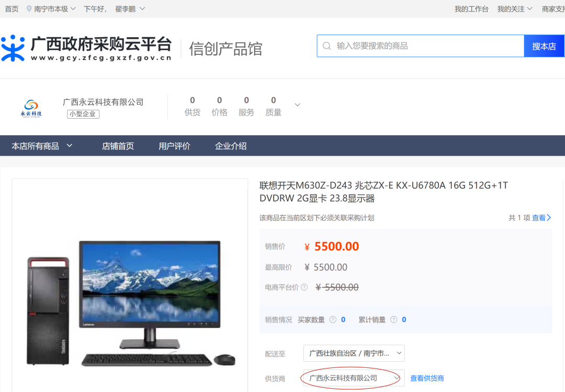Image resolution: width=565 pixels, height=392 pixels.
Task: Click the 搜本店 search button
Action: (544, 45)
